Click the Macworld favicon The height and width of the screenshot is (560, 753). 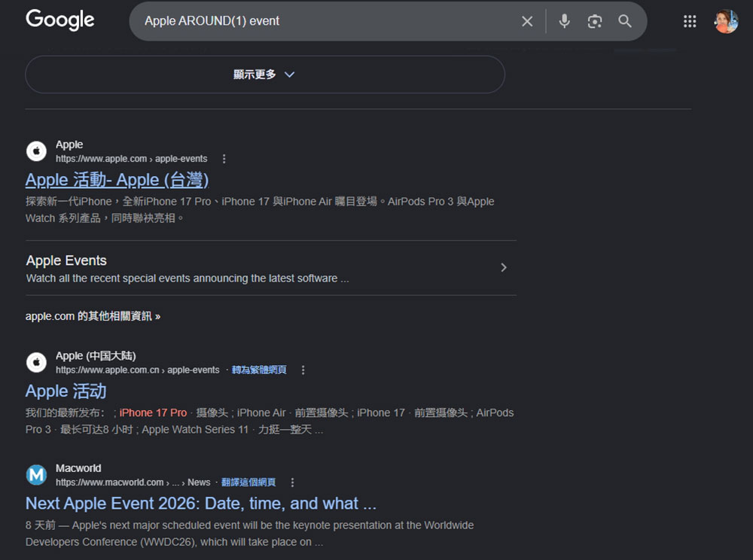(36, 475)
